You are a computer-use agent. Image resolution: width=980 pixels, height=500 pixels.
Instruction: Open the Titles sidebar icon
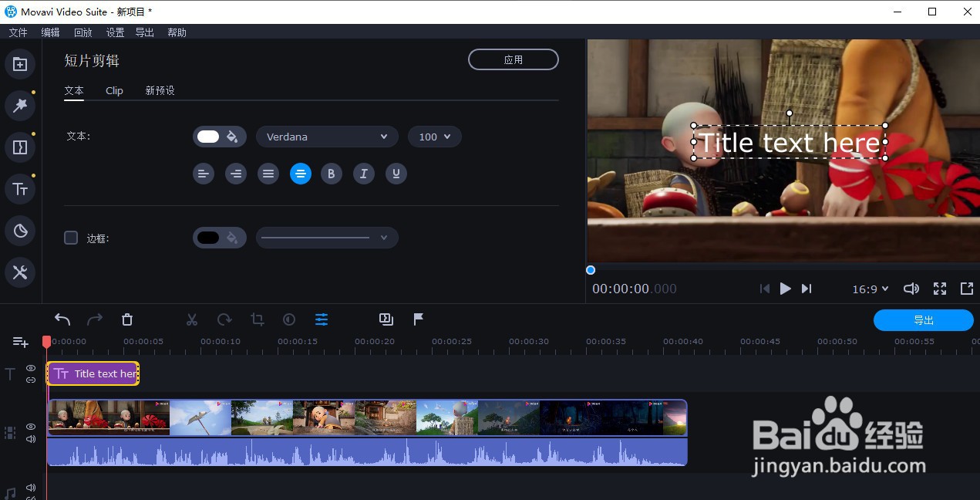(x=20, y=189)
